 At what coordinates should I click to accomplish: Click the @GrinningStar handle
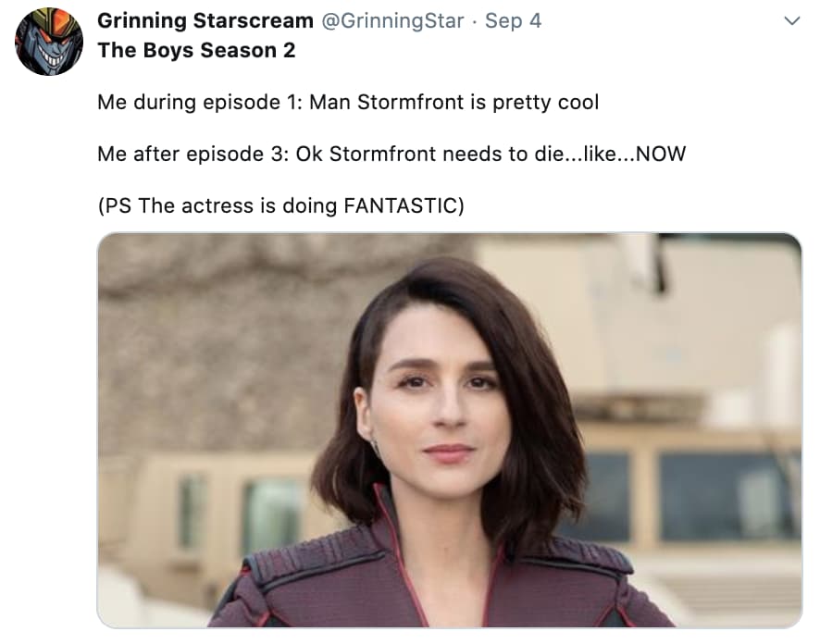pyautogui.click(x=392, y=20)
